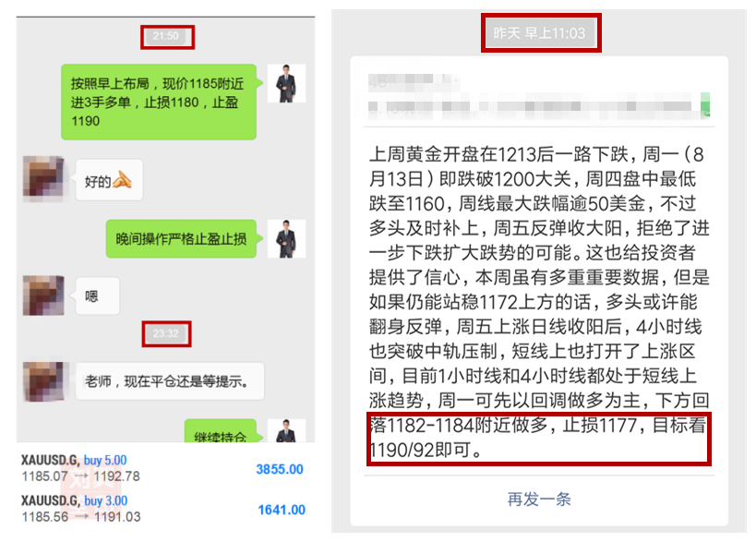Open the blurred user avatar next to 好的
This screenshot has height=542, width=756.
43,178
